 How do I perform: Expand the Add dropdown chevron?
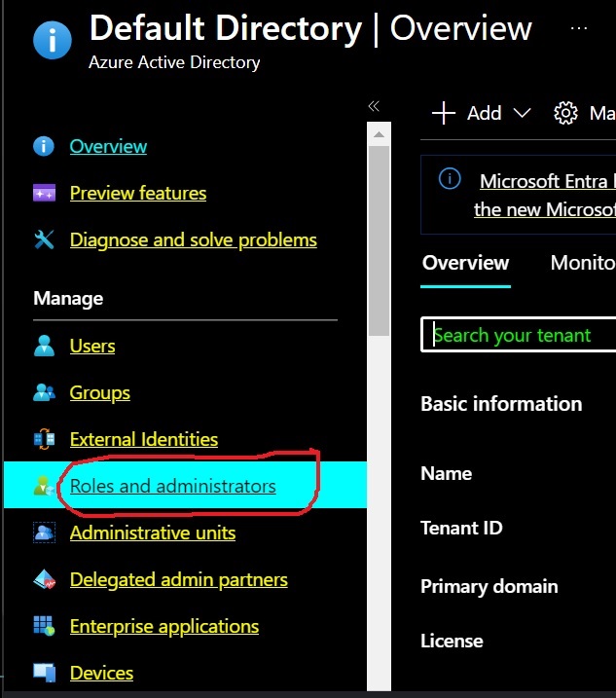[522, 113]
